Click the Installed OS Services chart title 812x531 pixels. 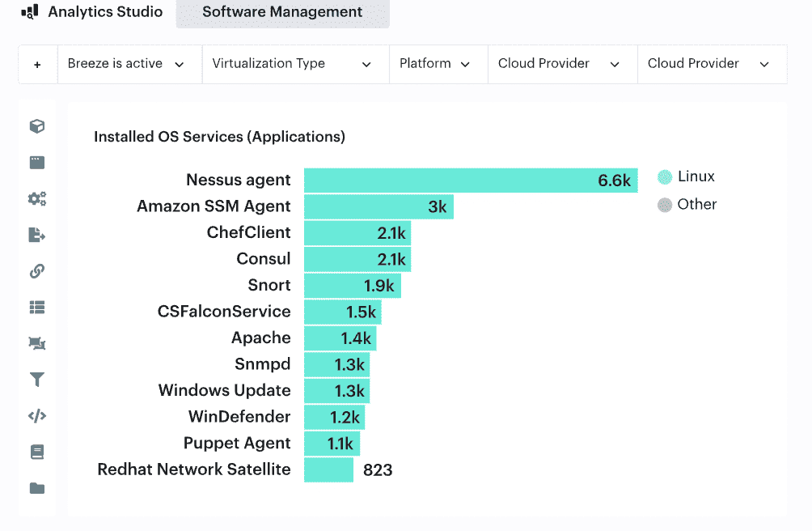pyautogui.click(x=219, y=137)
